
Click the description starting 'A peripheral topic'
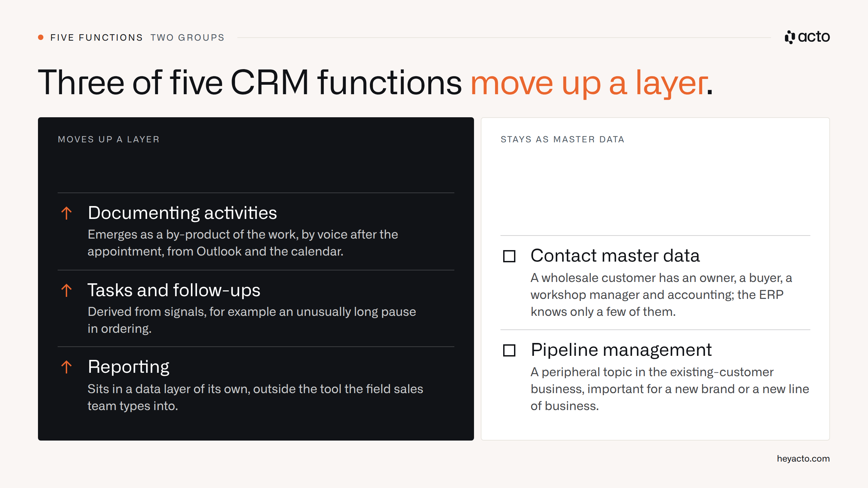click(x=670, y=389)
